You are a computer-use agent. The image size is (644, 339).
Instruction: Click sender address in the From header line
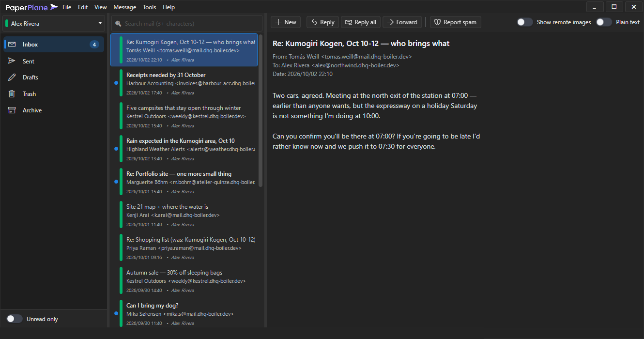[x=367, y=57]
